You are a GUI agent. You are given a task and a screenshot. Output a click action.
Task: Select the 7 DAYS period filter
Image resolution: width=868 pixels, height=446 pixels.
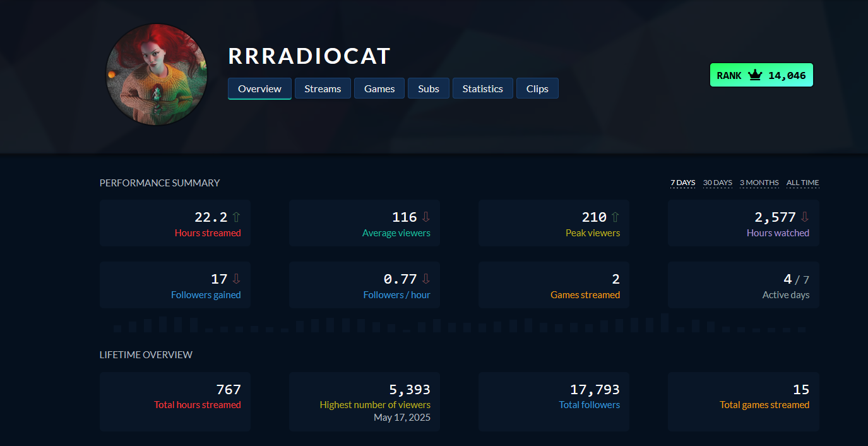tap(683, 183)
